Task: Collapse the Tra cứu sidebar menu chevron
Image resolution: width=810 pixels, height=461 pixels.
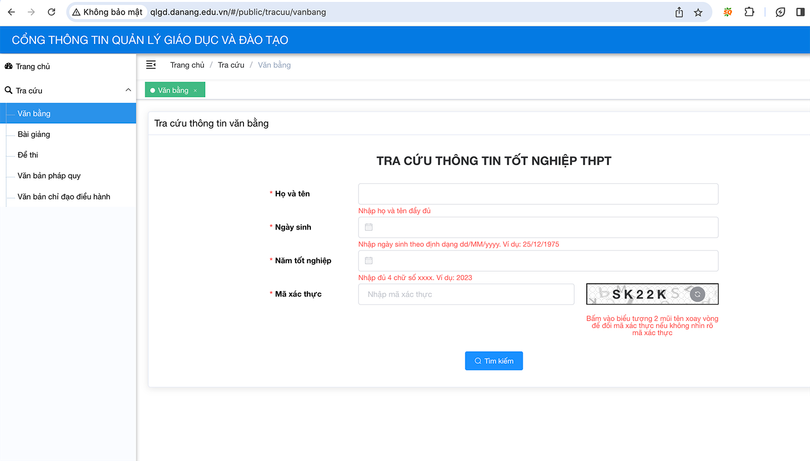Action: point(128,90)
